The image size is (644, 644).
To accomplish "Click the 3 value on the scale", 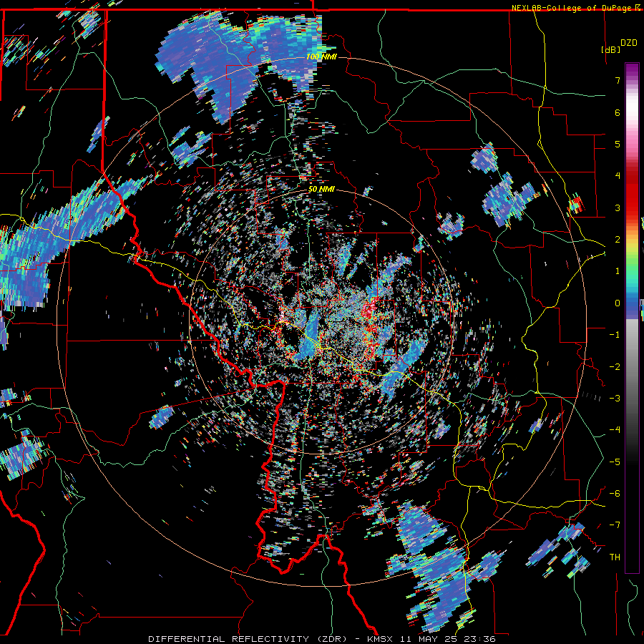I will 618,208.
